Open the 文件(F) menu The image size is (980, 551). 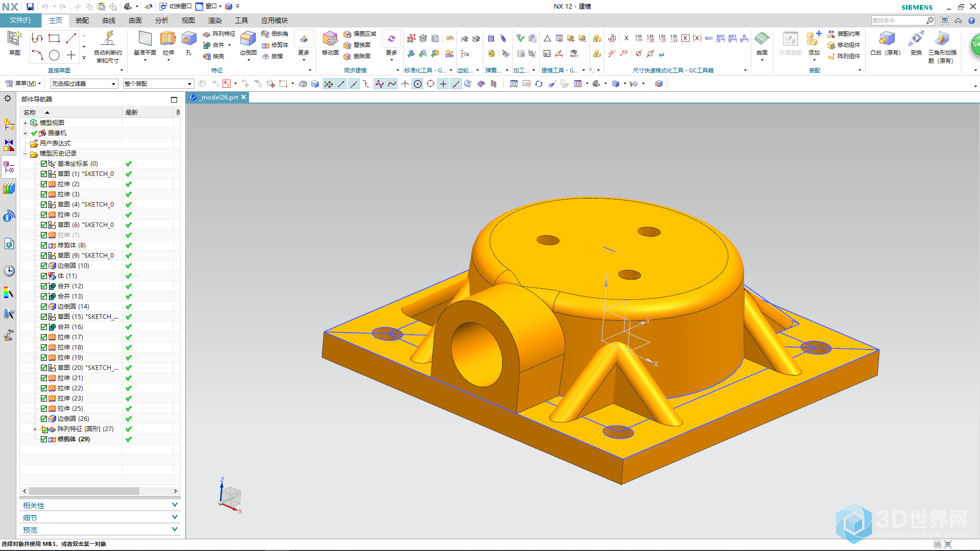(20, 20)
